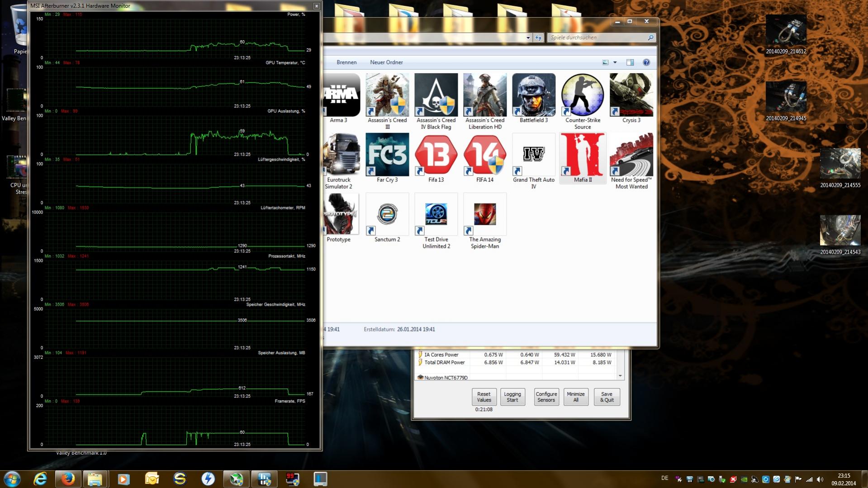Select the Prototype game shortcut

(341, 218)
